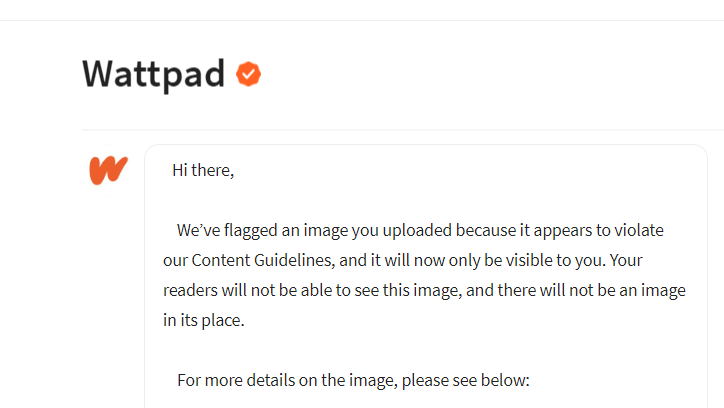Select the "Hi there," greeting line
Viewport: 724px width, 408px height.
point(203,170)
